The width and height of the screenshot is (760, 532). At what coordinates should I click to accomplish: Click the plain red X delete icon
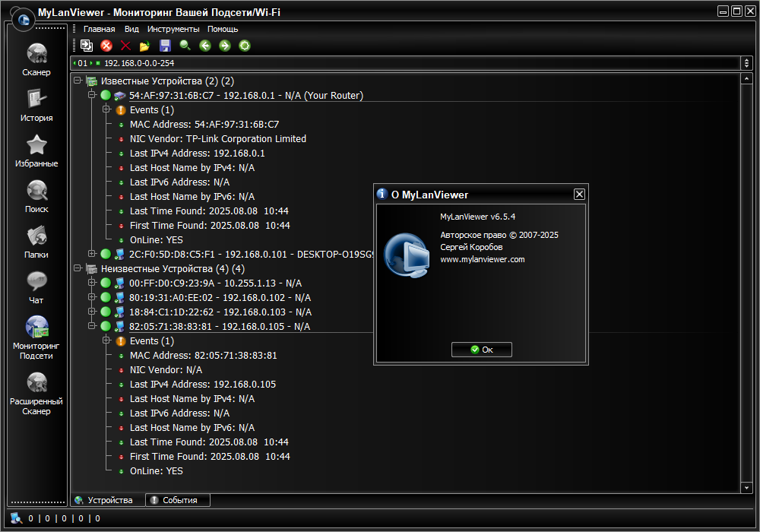(125, 46)
